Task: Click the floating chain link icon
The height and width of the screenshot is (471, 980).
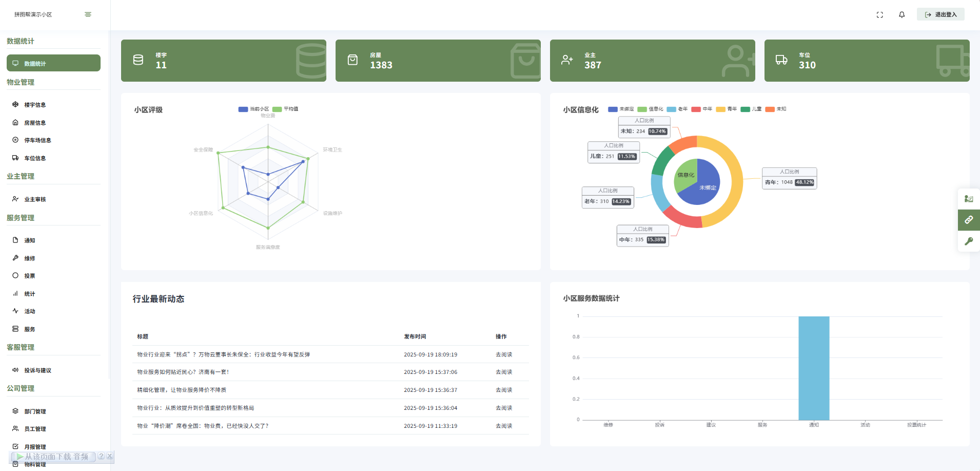Action: (969, 220)
